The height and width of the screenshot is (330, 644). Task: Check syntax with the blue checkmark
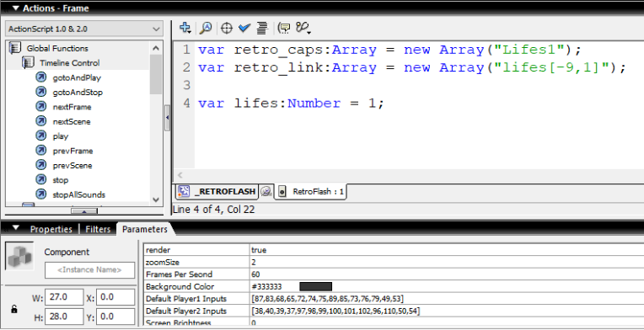tap(244, 28)
